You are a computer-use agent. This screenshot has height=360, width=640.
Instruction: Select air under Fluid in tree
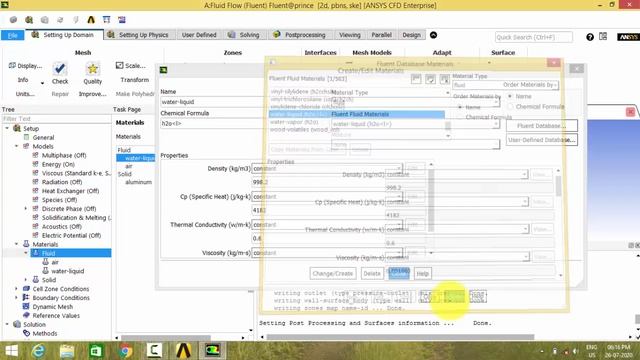click(55, 262)
